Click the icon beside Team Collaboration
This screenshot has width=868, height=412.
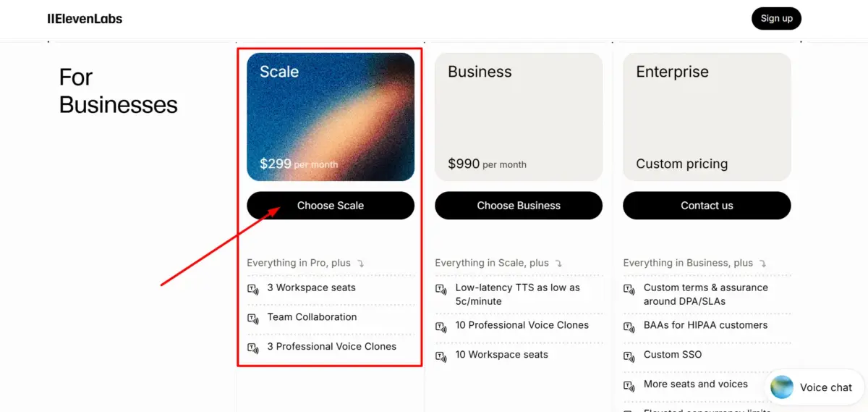coord(253,319)
